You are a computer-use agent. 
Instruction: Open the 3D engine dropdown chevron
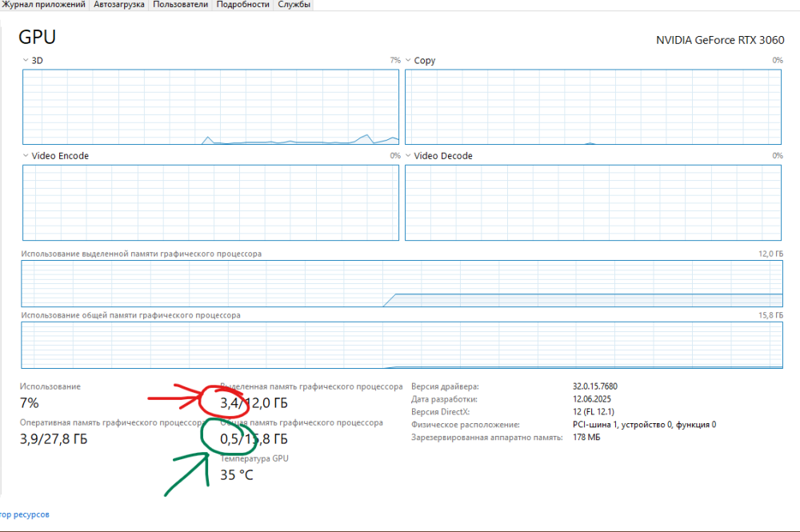26,61
